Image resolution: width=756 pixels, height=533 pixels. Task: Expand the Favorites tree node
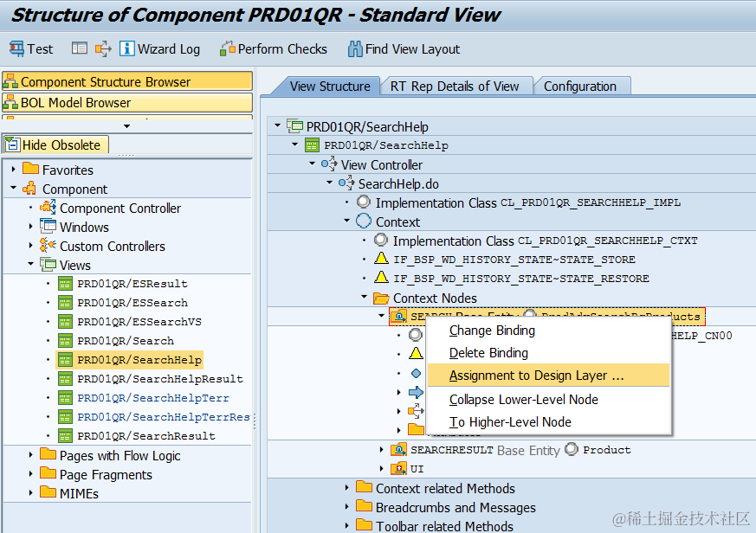[x=13, y=169]
